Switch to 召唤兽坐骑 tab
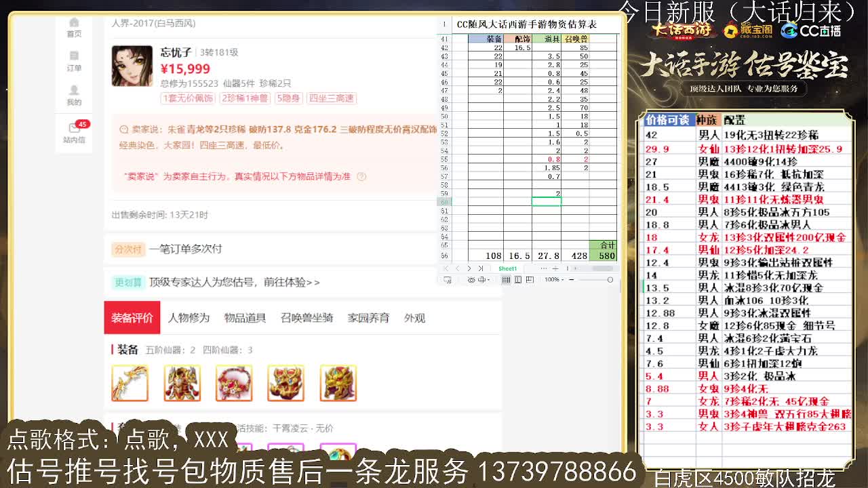The image size is (868, 488). point(307,318)
